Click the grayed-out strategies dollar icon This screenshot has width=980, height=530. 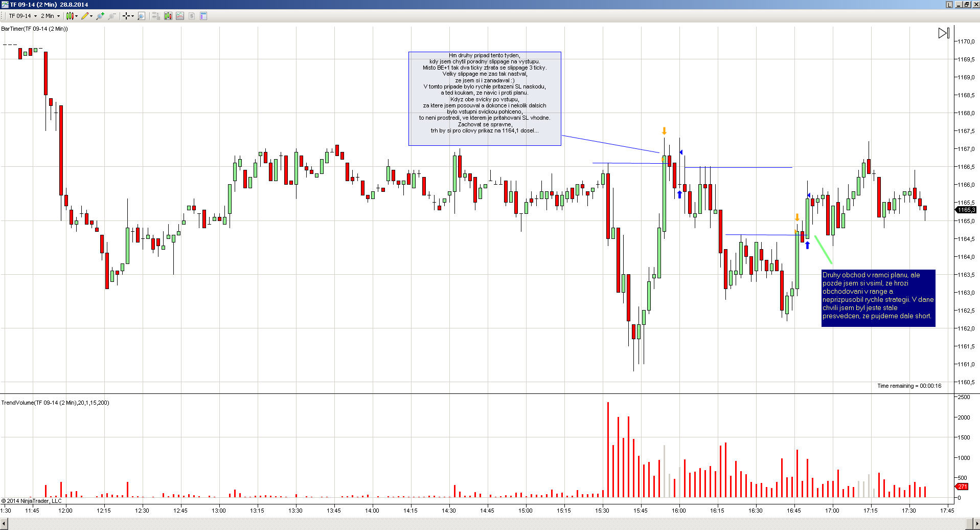192,16
